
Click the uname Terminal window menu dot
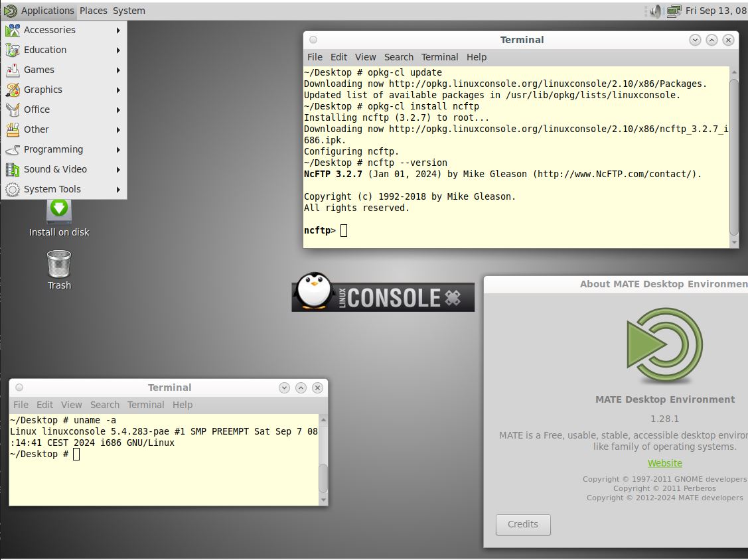click(19, 387)
